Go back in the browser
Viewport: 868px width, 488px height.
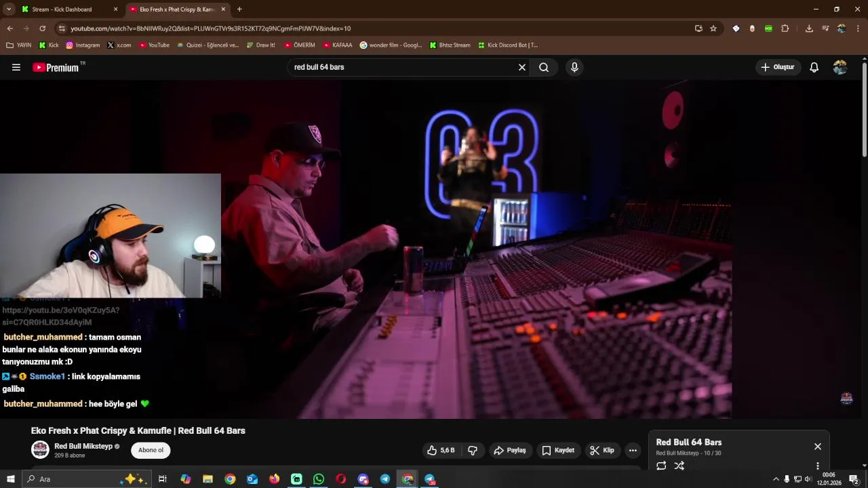10,28
